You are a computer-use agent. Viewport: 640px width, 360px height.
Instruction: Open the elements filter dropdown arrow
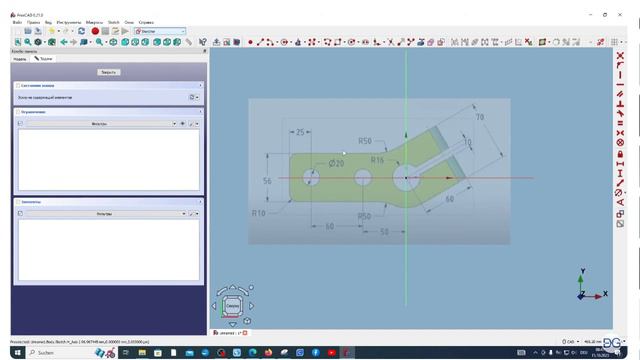(183, 213)
